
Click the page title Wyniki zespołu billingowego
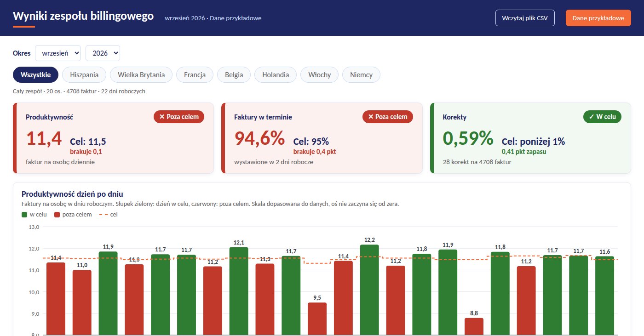[x=83, y=16]
